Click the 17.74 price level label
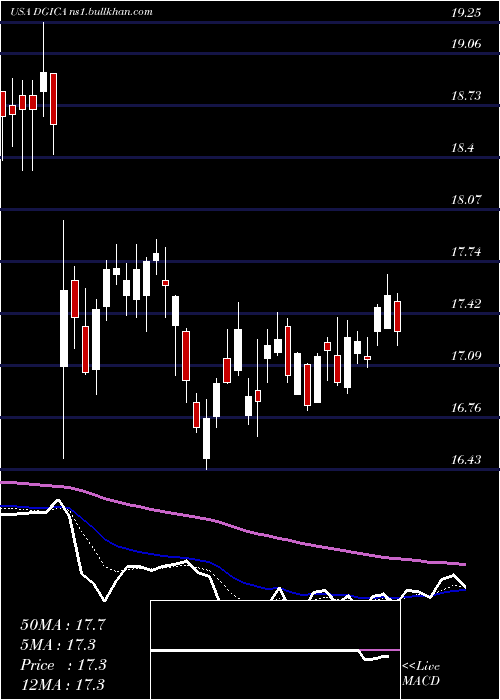500x700 pixels. [466, 252]
